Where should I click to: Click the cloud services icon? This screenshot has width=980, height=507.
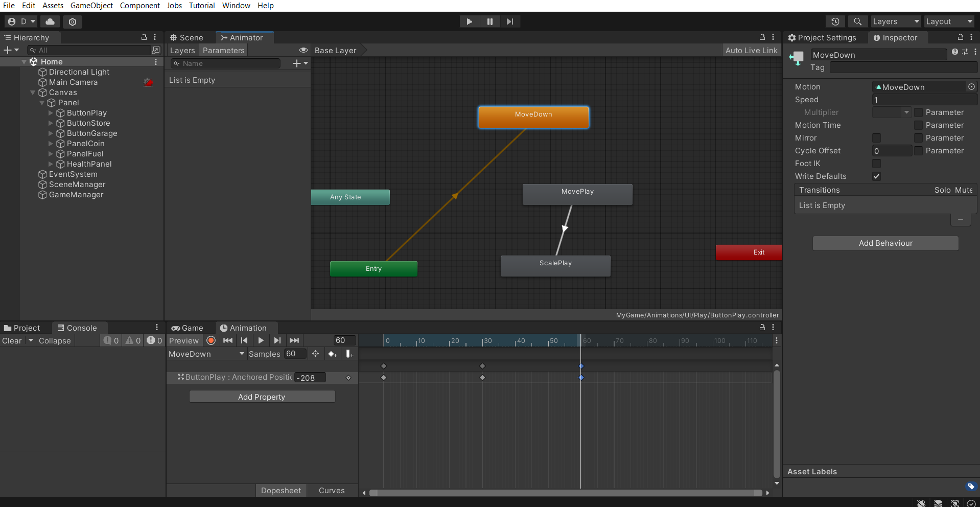coord(50,21)
